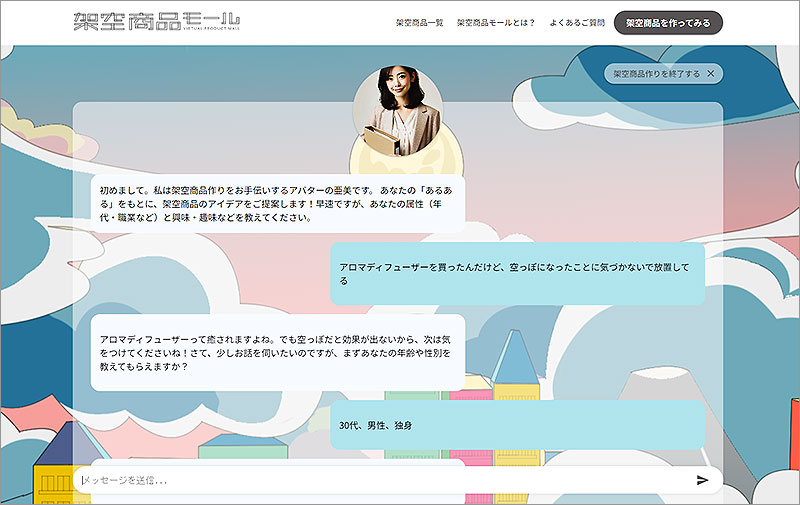Click the 架空商品モール logo
Image resolution: width=800 pixels, height=505 pixels.
point(156,19)
